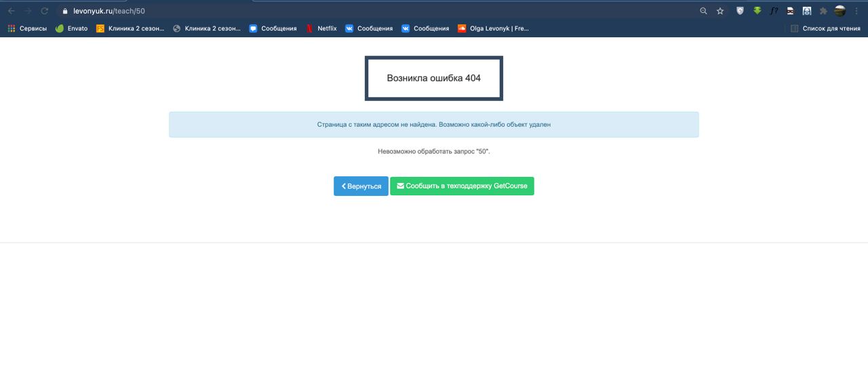Reload the page with the refresh icon
The image size is (868, 381).
[45, 11]
